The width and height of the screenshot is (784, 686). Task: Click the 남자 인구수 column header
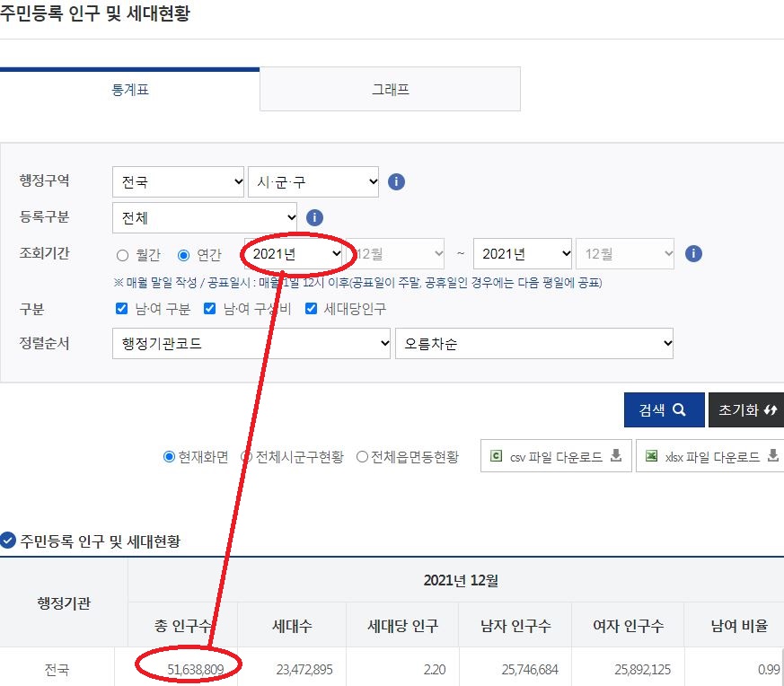515,625
